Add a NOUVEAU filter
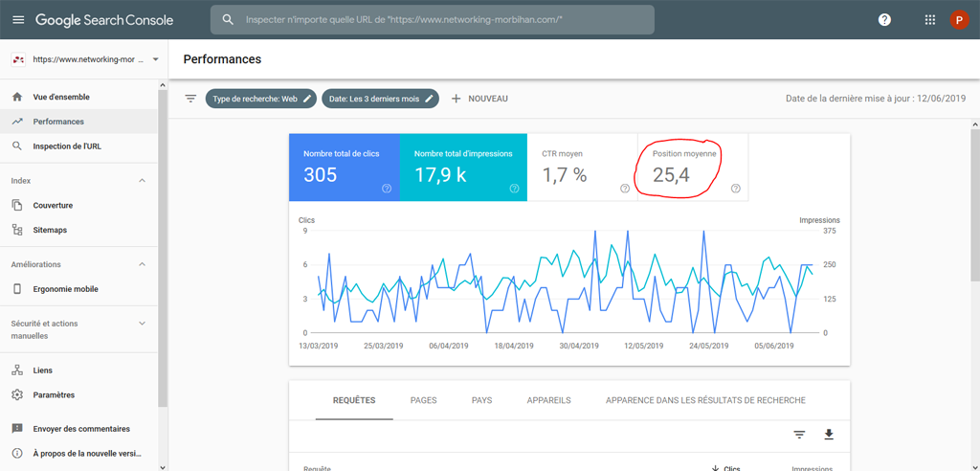 [479, 99]
